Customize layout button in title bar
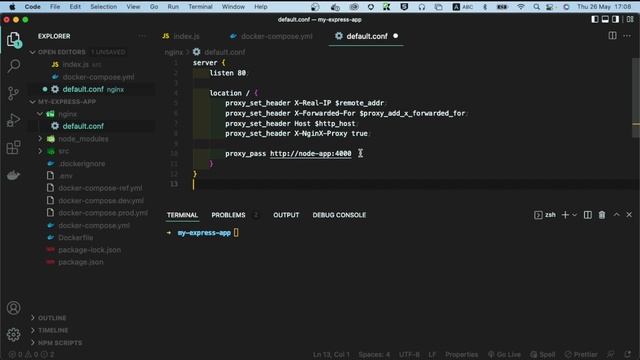The image size is (640, 360). [630, 19]
